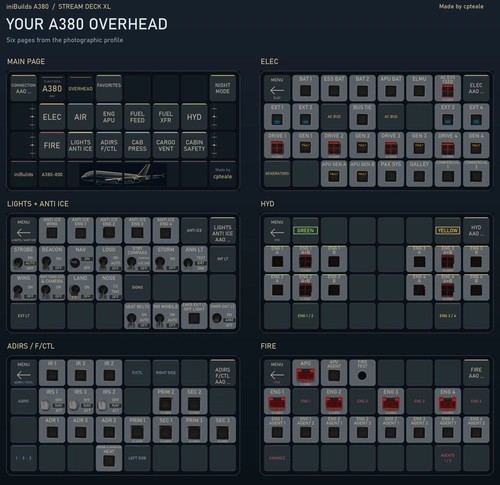
Task: Click the ENG 1 fire pushbutton
Action: point(277,401)
